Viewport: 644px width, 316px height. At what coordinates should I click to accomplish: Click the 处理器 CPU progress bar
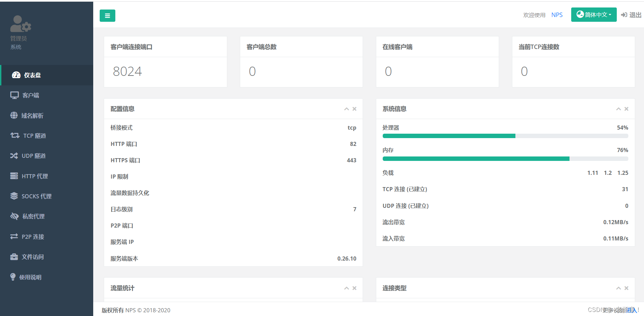[505, 136]
